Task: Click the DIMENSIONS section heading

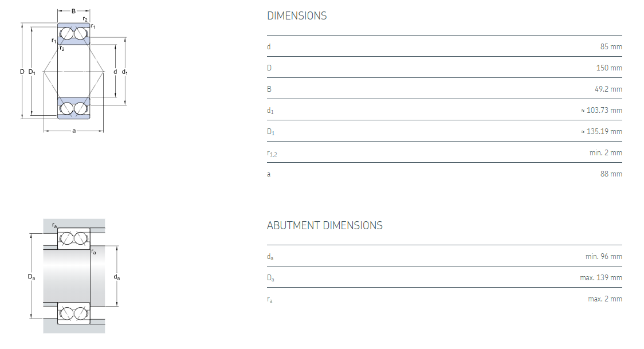Action: pyautogui.click(x=297, y=16)
